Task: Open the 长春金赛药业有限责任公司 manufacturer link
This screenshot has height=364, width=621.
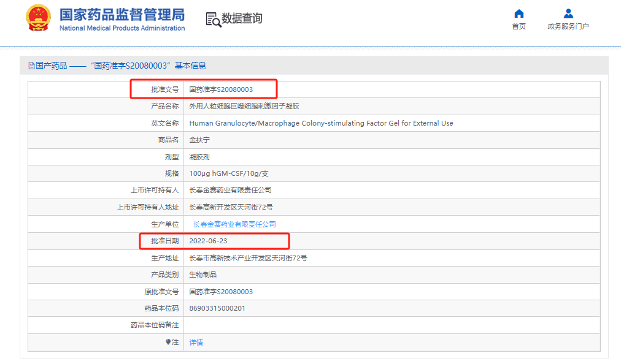Action: tap(234, 224)
